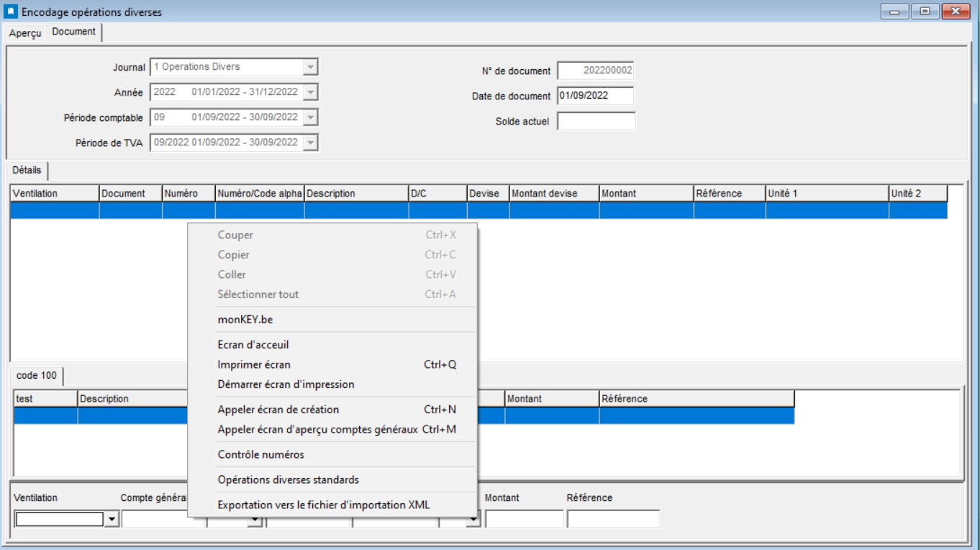Click the Numéro/Code alpha column header
Image resolution: width=980 pixels, height=550 pixels.
point(260,194)
